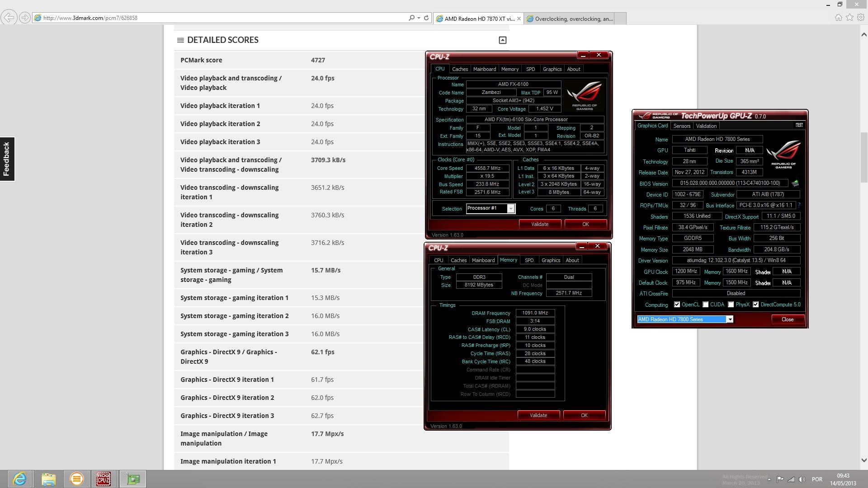Open Mainboard tab in lower CPU-Z window
Image resolution: width=868 pixels, height=488 pixels.
pos(483,260)
